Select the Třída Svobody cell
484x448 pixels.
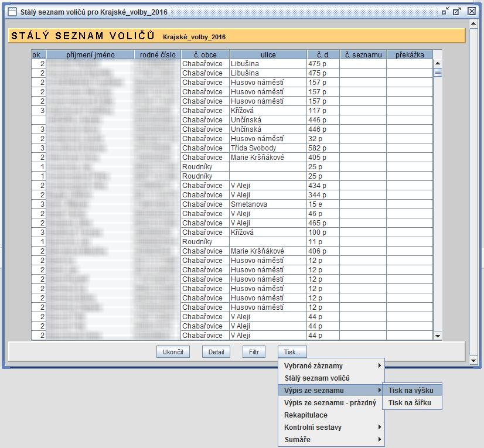click(268, 148)
